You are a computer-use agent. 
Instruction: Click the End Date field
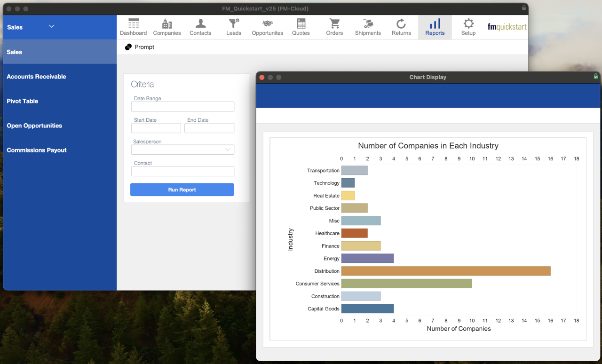(209, 128)
